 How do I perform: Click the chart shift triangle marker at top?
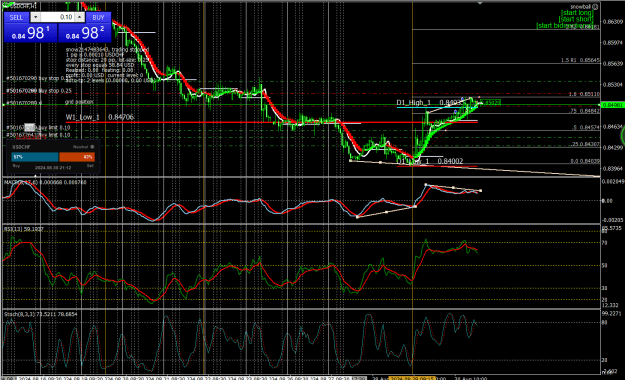point(480,3)
